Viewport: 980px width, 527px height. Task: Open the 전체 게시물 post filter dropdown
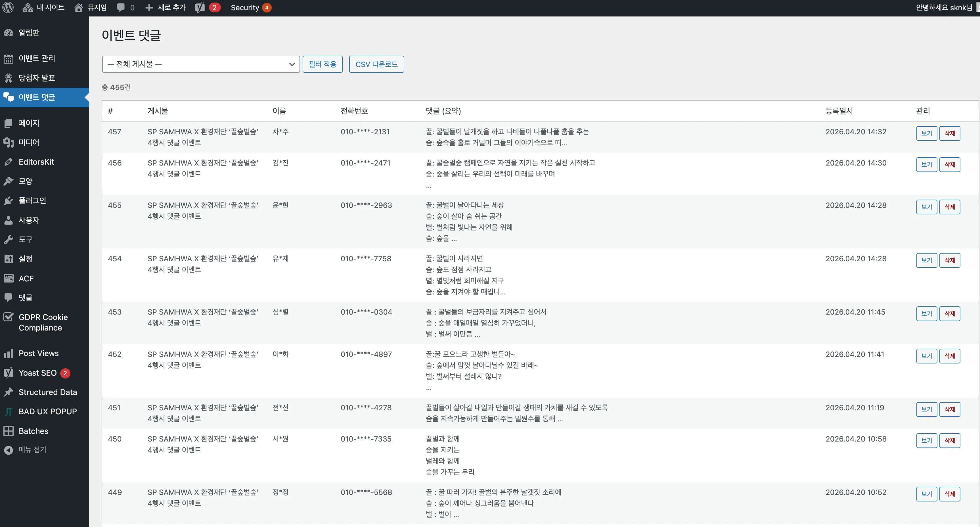(201, 64)
